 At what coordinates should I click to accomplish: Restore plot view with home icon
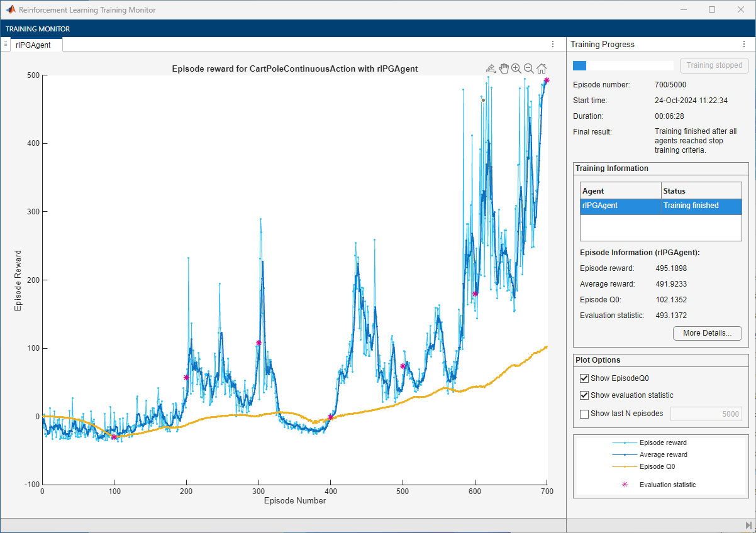(x=541, y=69)
